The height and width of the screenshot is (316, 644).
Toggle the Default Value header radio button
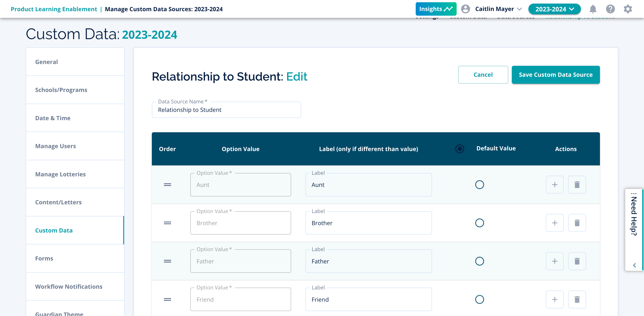pyautogui.click(x=460, y=149)
